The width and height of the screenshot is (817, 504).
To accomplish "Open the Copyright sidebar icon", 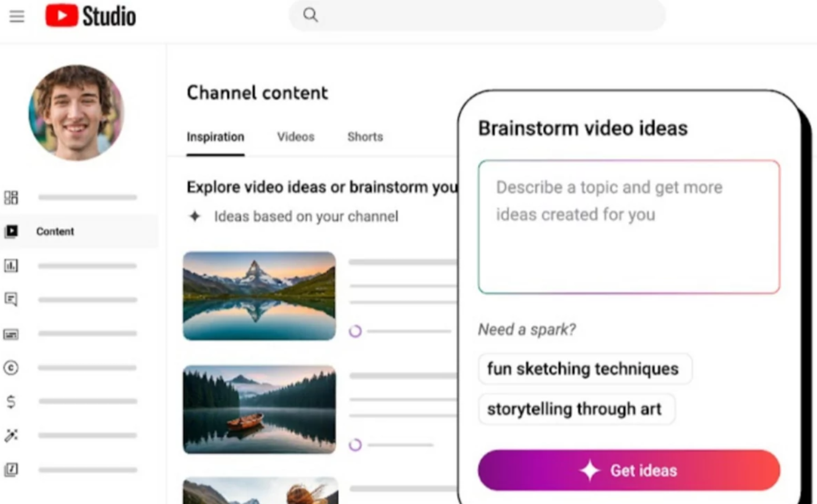I will (11, 368).
